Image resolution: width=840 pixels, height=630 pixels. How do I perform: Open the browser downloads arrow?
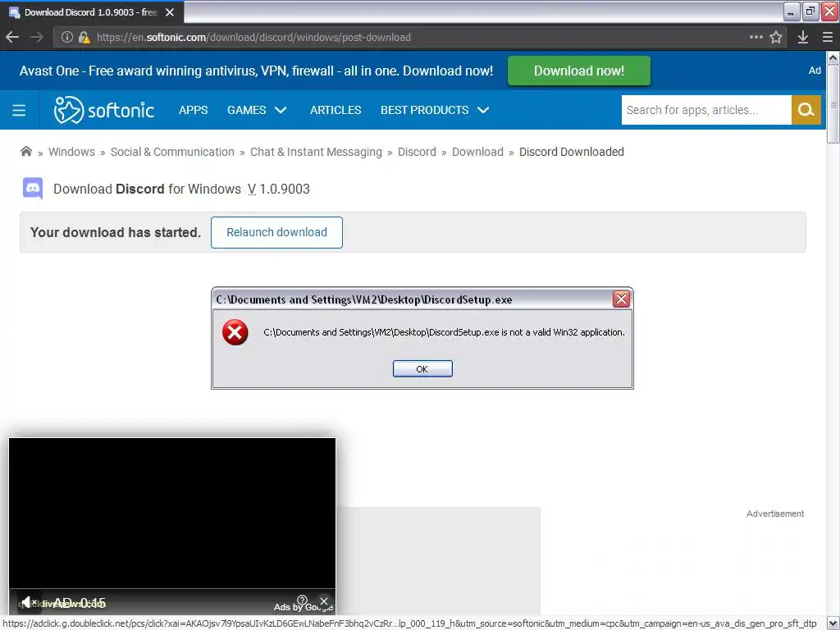coord(802,37)
